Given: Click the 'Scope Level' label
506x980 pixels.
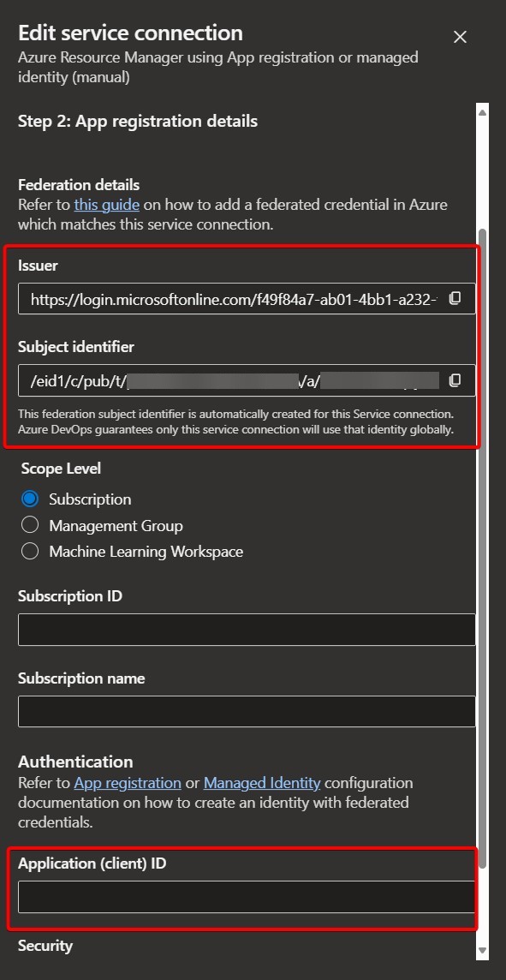Looking at the screenshot, I should [61, 468].
